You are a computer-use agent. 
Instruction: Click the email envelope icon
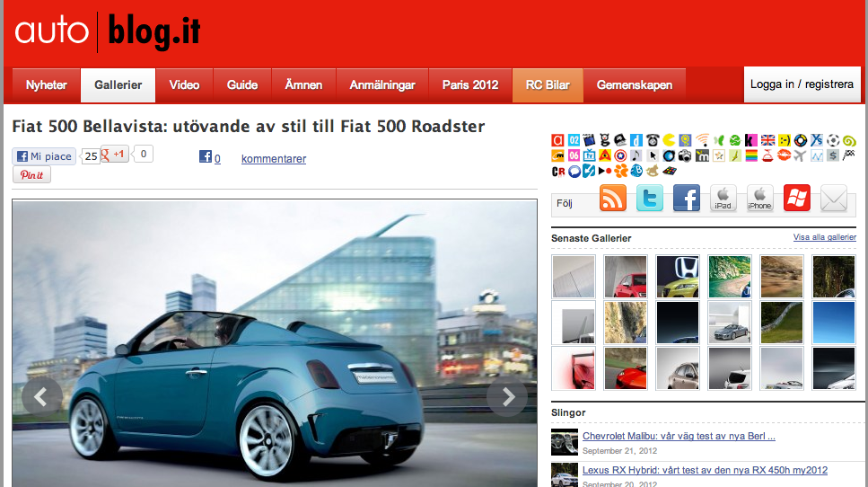click(x=834, y=199)
